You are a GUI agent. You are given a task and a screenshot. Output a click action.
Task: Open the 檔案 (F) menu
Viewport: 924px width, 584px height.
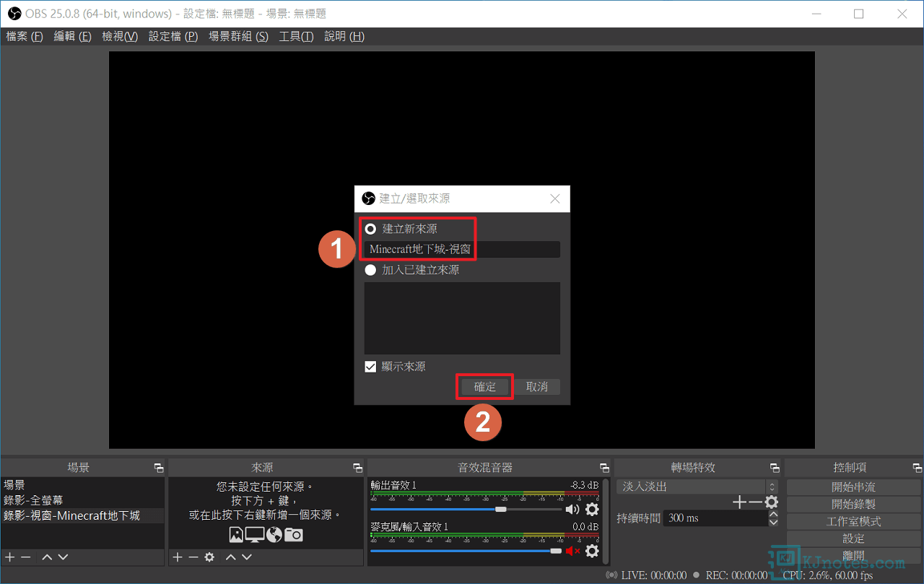(x=25, y=37)
